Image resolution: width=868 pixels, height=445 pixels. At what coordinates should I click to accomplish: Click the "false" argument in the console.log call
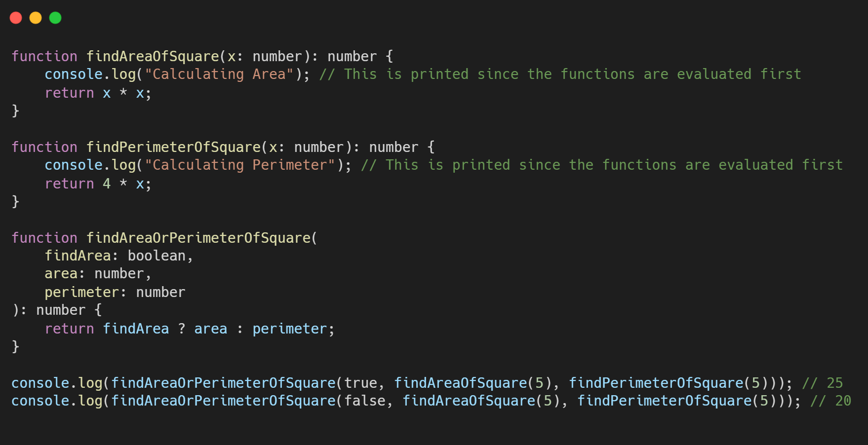click(x=364, y=401)
